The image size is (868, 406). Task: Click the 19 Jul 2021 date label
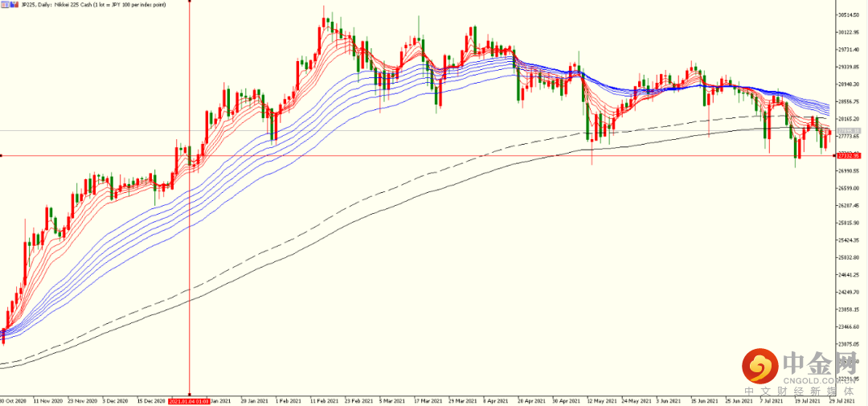point(807,400)
